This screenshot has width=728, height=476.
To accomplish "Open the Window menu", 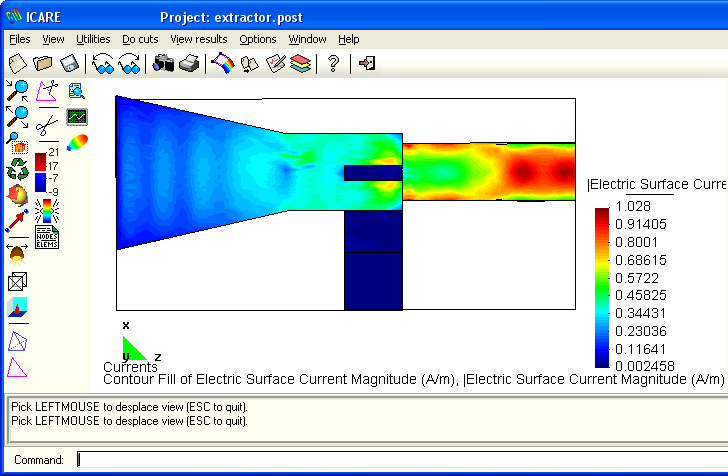I will coord(307,39).
